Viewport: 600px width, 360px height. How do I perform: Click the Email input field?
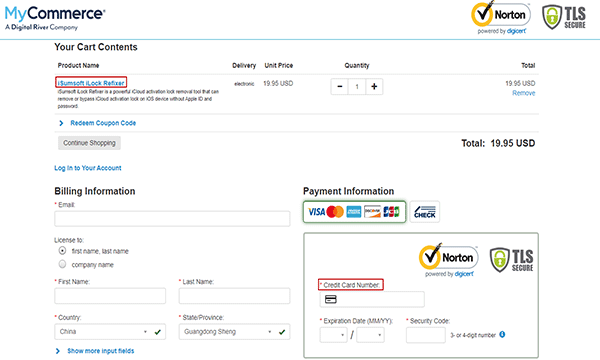tap(172, 219)
